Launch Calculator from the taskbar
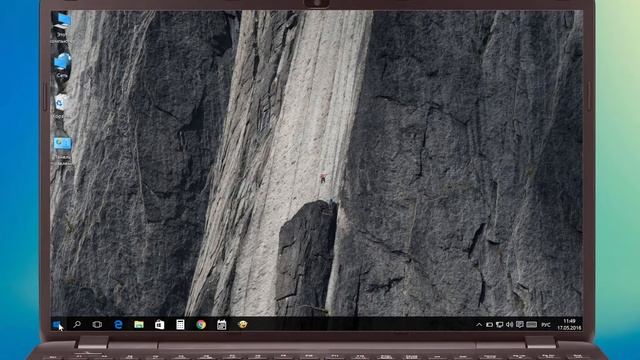Viewport: 640px width, 360px height. [180, 324]
